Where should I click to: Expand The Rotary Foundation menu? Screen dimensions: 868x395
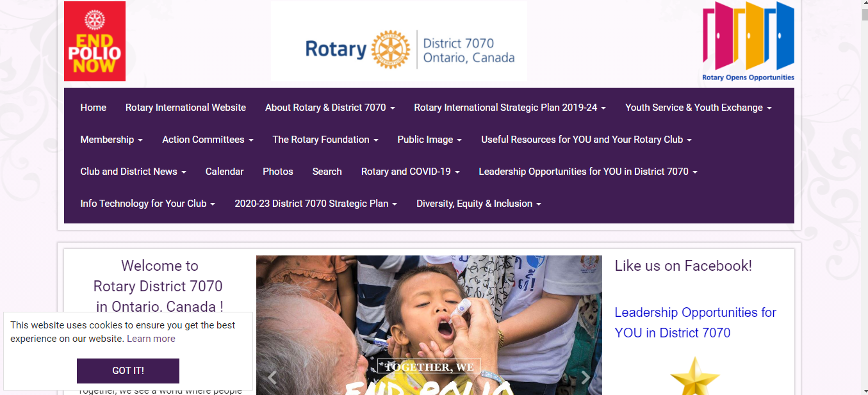(325, 140)
